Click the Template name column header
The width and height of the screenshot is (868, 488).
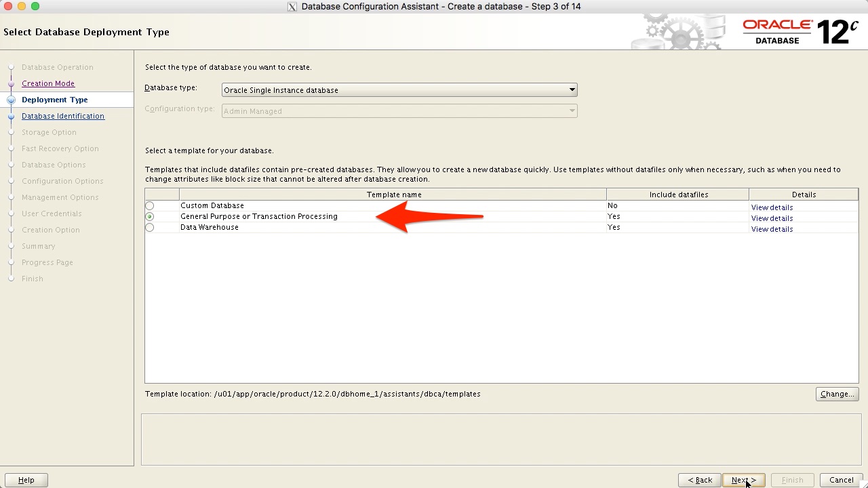point(393,195)
